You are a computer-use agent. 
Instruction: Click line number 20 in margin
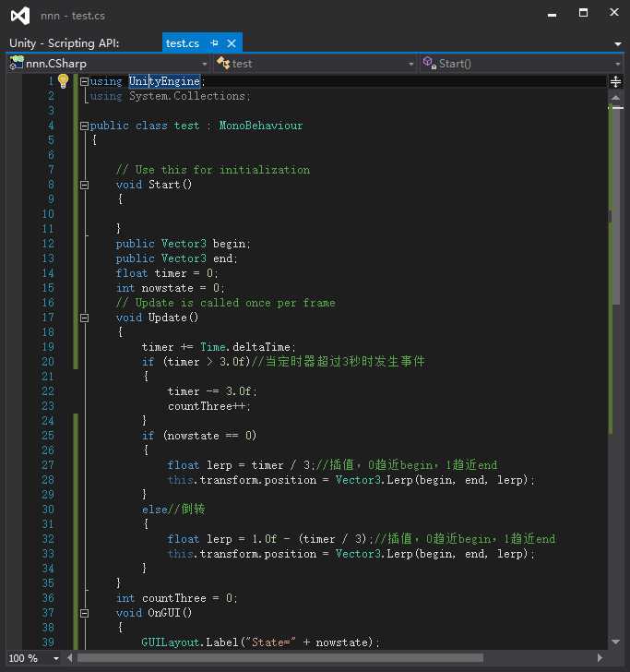[x=48, y=362]
